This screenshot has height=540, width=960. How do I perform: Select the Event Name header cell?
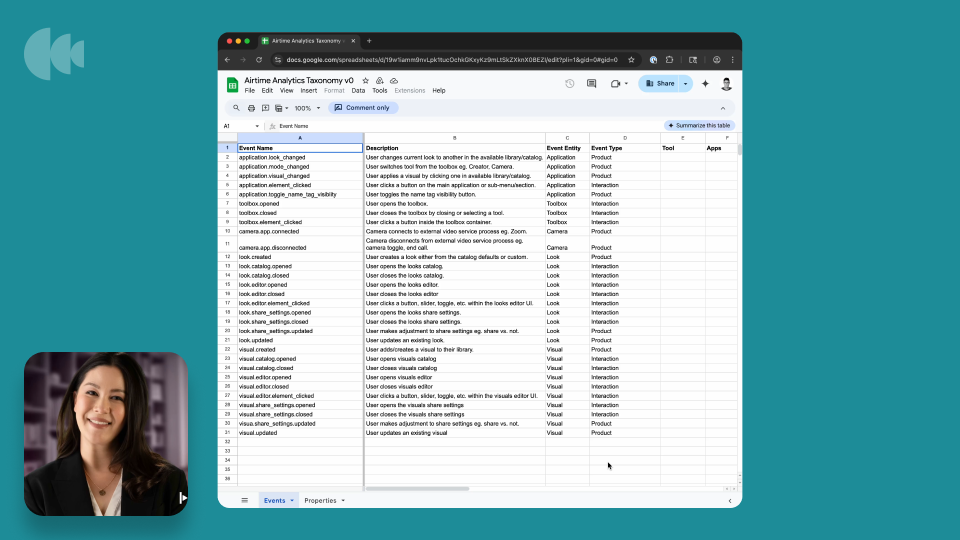[x=299, y=148]
